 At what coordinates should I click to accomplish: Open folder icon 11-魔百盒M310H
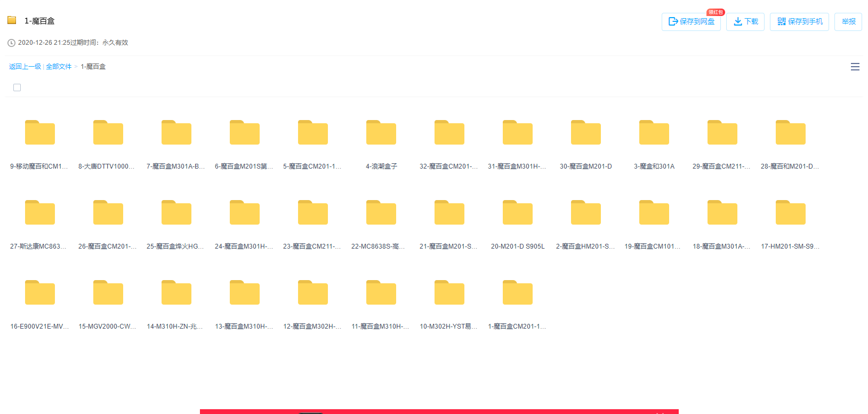381,292
